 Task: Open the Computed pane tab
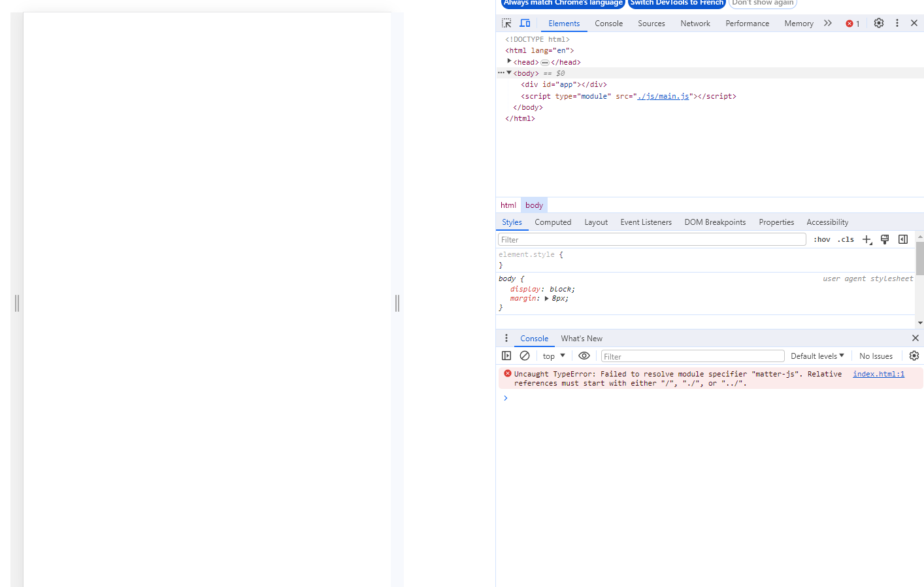553,222
